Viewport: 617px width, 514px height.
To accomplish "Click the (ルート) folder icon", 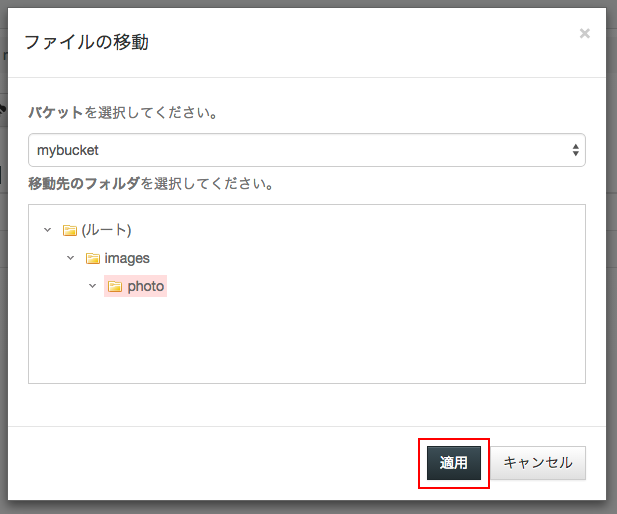I will click(x=70, y=230).
